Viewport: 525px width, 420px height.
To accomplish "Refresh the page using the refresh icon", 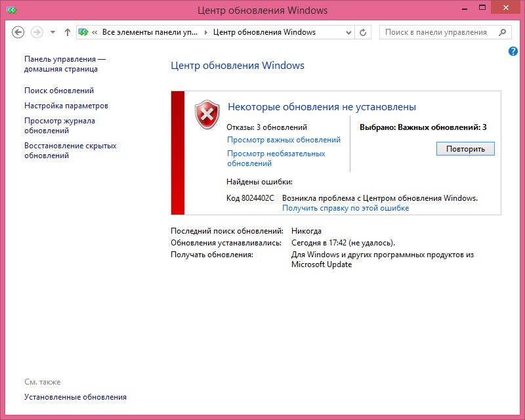I will click(364, 32).
